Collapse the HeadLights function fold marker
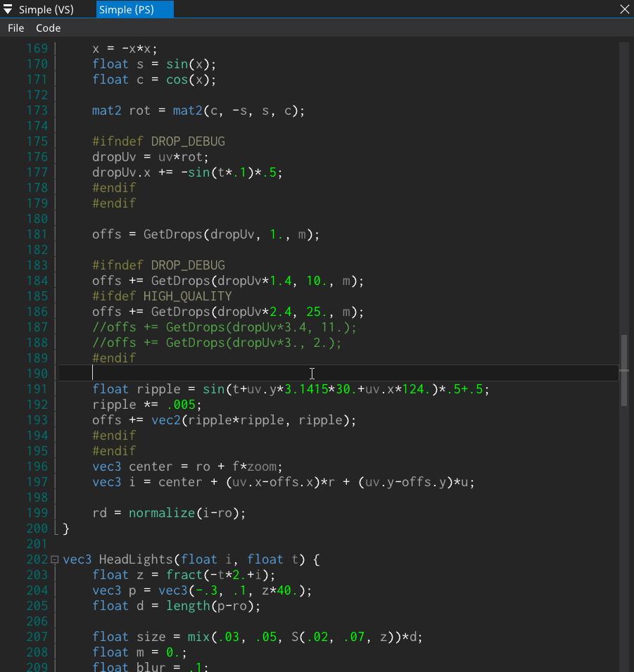This screenshot has height=672, width=634. coord(54,559)
